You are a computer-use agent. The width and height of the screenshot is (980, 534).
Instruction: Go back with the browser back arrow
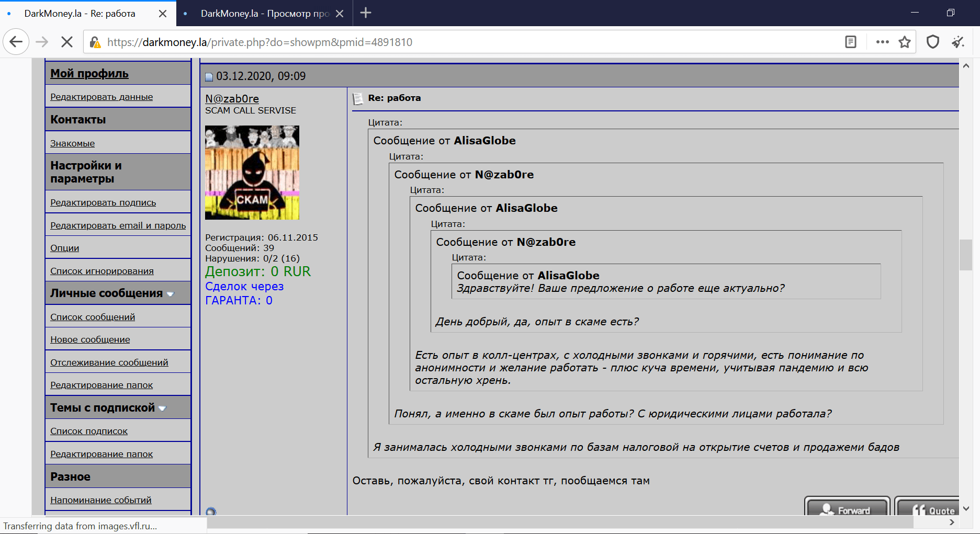tap(16, 42)
